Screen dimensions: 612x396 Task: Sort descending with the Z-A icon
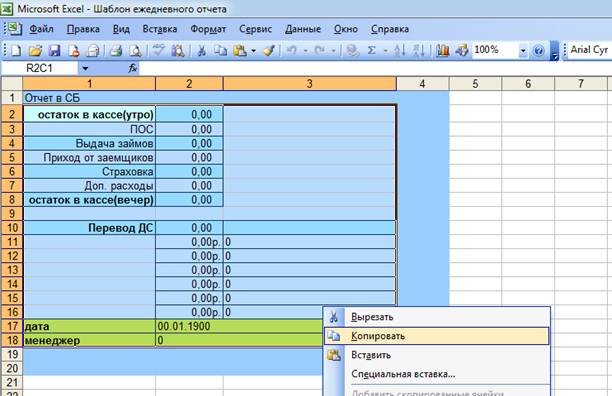tap(418, 51)
